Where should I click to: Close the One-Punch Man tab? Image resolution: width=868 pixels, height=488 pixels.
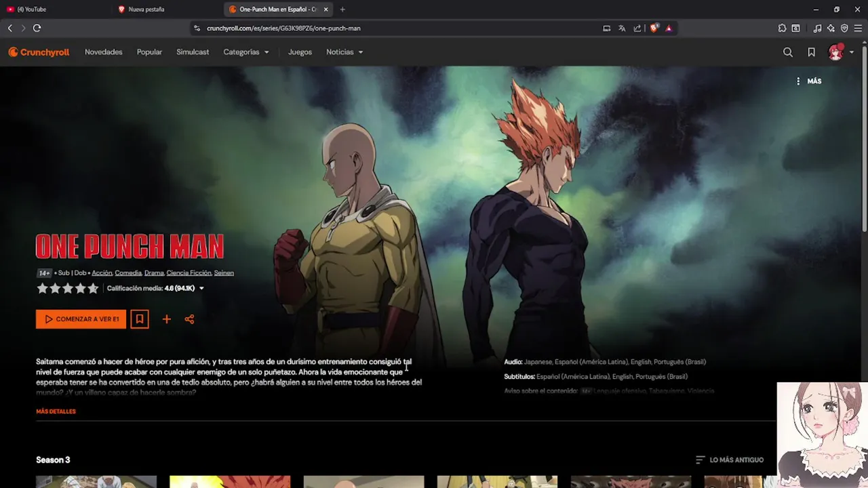coord(326,9)
